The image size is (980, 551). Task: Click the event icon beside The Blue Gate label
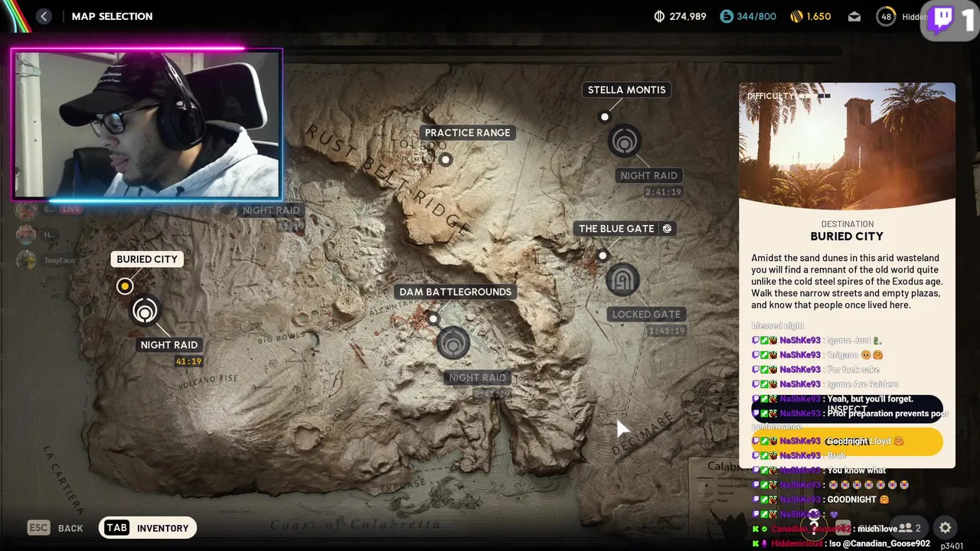[x=667, y=229]
